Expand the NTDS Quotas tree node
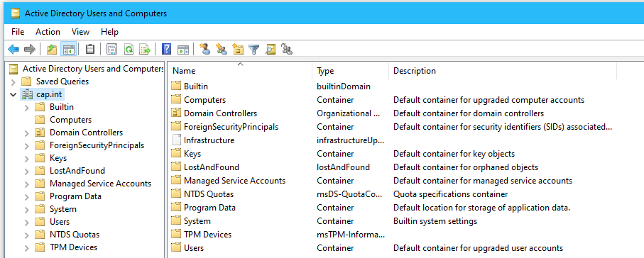Screen dimensions: 644x258 pyautogui.click(x=27, y=235)
